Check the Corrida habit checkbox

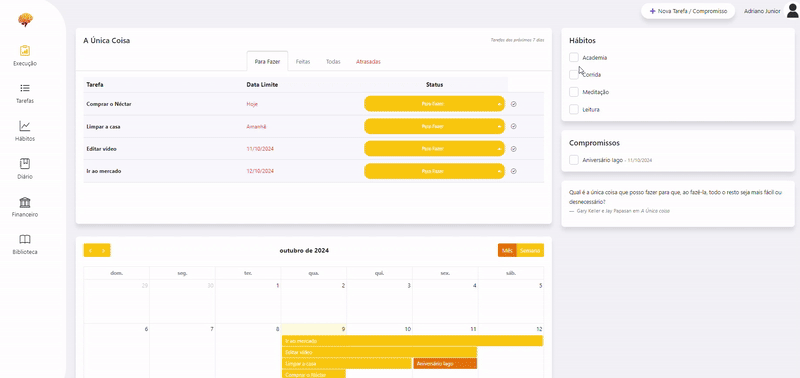(x=574, y=74)
